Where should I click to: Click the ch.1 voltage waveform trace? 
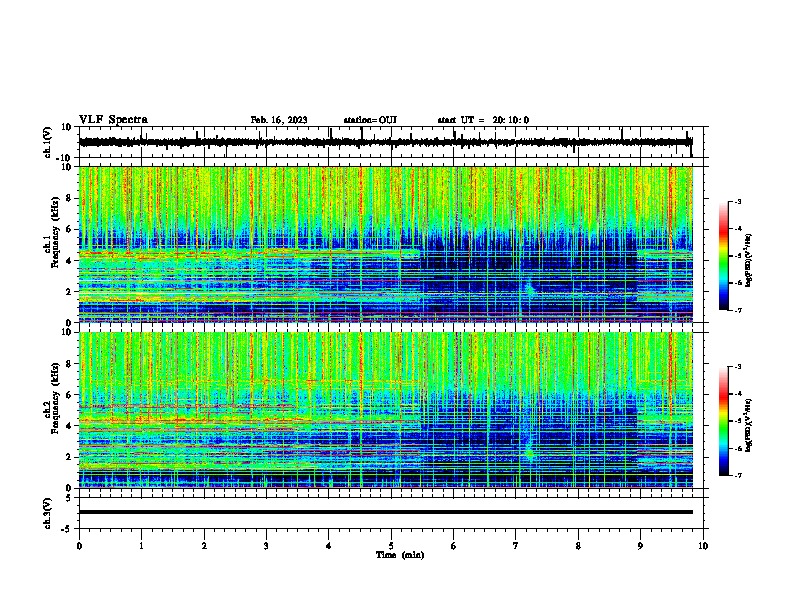click(385, 142)
